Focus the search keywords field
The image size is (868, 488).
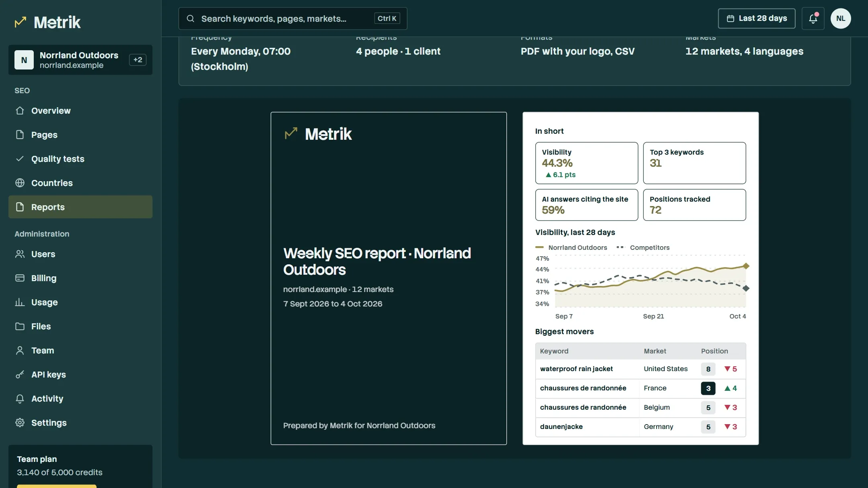293,18
